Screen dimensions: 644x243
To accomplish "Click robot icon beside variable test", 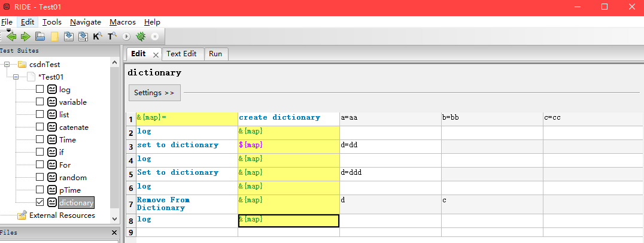I will [51, 102].
